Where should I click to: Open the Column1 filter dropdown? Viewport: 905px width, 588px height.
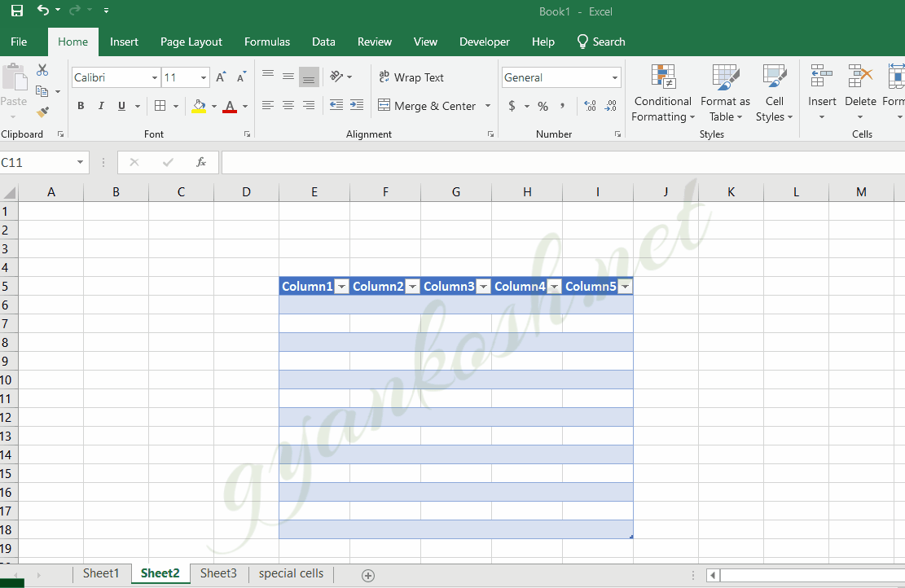click(341, 286)
